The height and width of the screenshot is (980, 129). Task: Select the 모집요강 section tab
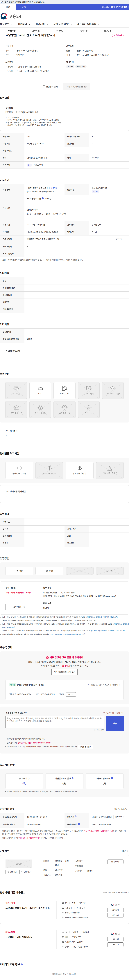click(x=12, y=30)
